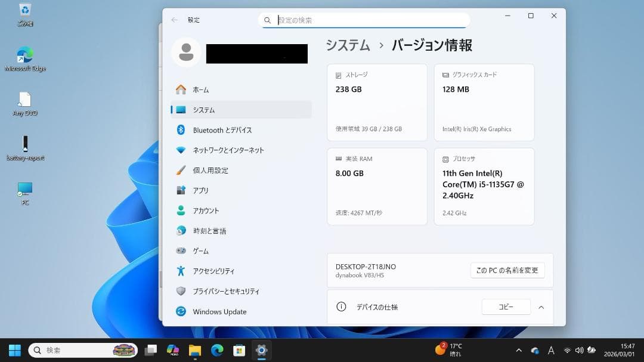This screenshot has width=644, height=362.
Task: Open アプリ settings
Action: point(241,190)
